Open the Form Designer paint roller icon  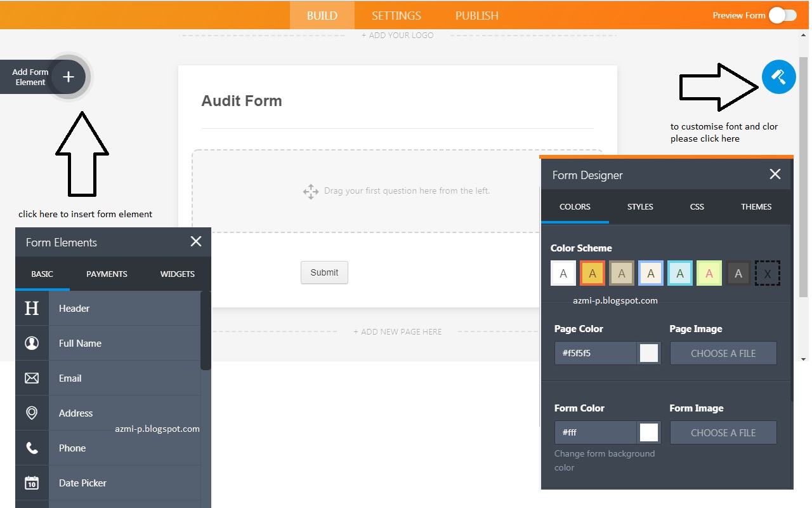[x=778, y=77]
